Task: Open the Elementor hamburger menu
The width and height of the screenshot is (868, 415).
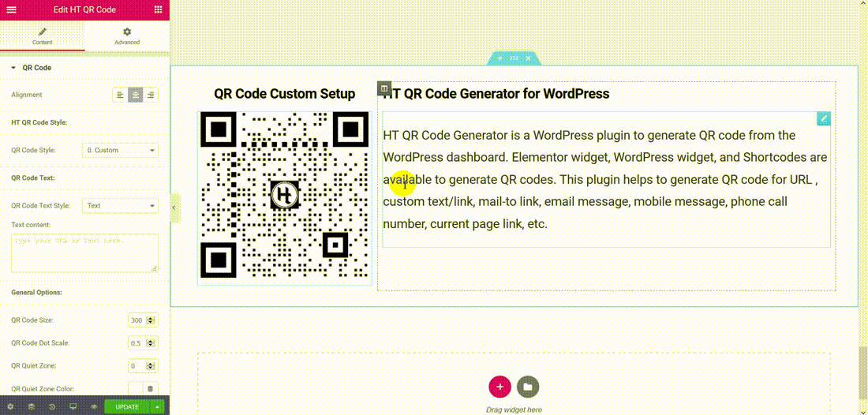Action: [11, 9]
